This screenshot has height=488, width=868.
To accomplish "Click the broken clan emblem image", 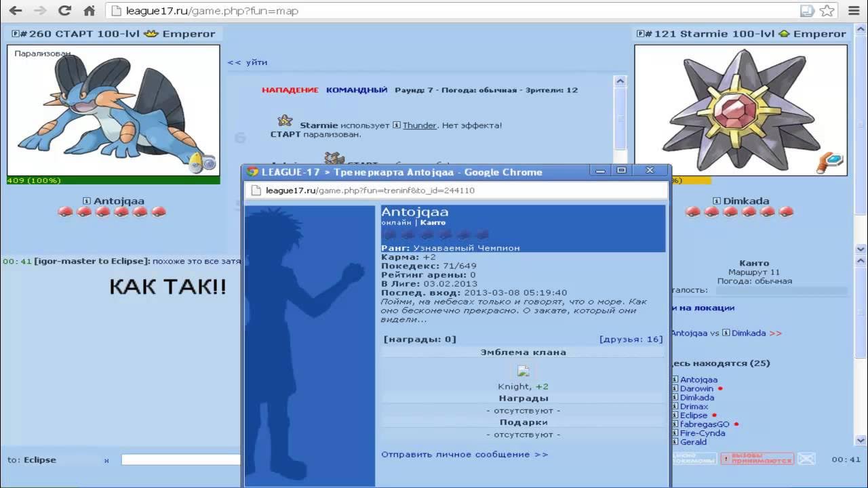I will pyautogui.click(x=523, y=371).
